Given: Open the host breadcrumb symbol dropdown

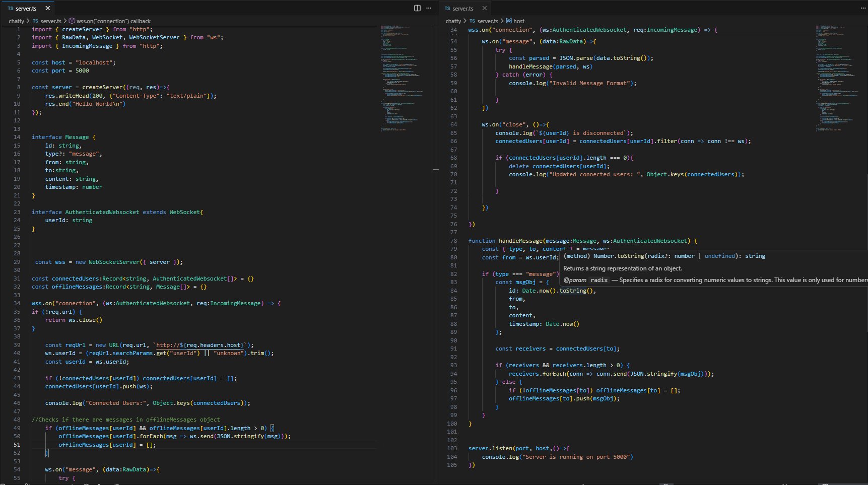Looking at the screenshot, I should click(x=518, y=21).
